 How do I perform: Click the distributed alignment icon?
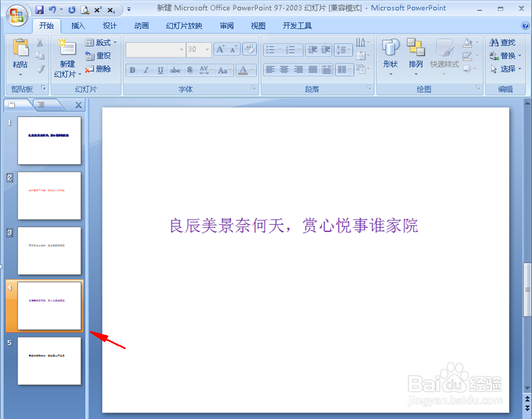[326, 70]
